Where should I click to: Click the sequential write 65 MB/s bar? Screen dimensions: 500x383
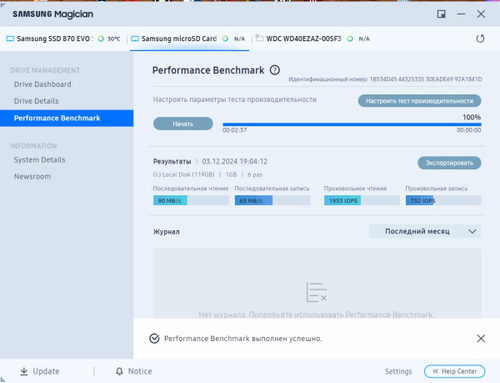coord(272,200)
